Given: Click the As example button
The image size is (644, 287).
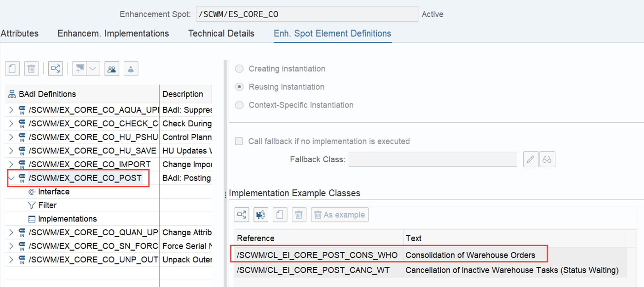Looking at the screenshot, I should click(x=339, y=215).
